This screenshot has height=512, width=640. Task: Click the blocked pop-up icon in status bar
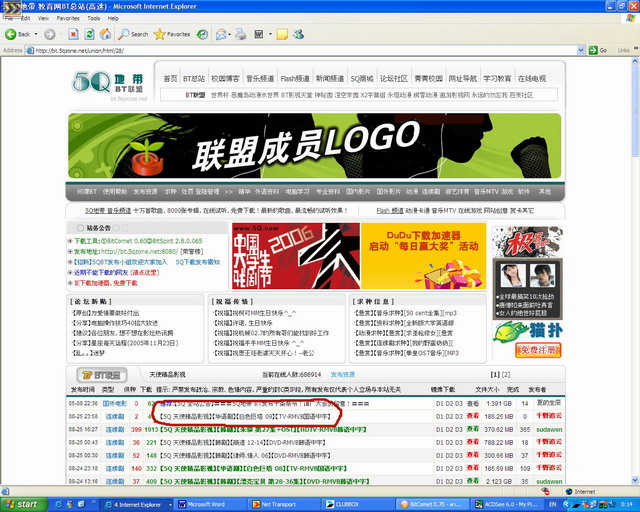(545, 491)
